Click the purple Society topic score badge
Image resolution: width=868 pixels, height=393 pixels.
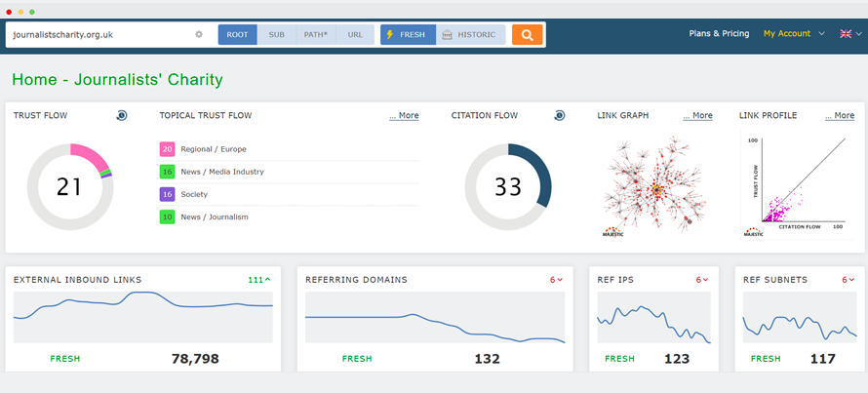click(168, 194)
